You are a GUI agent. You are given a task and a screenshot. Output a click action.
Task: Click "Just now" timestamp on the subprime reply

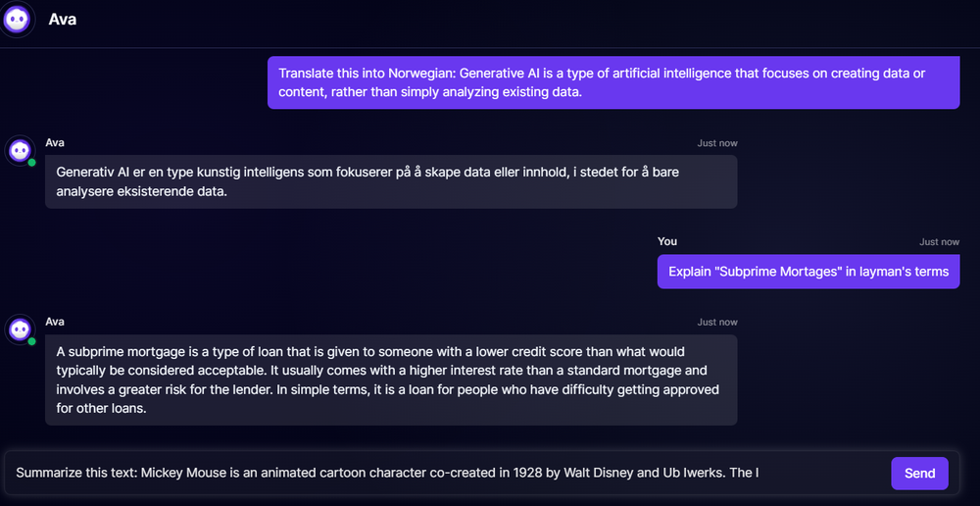pos(717,323)
